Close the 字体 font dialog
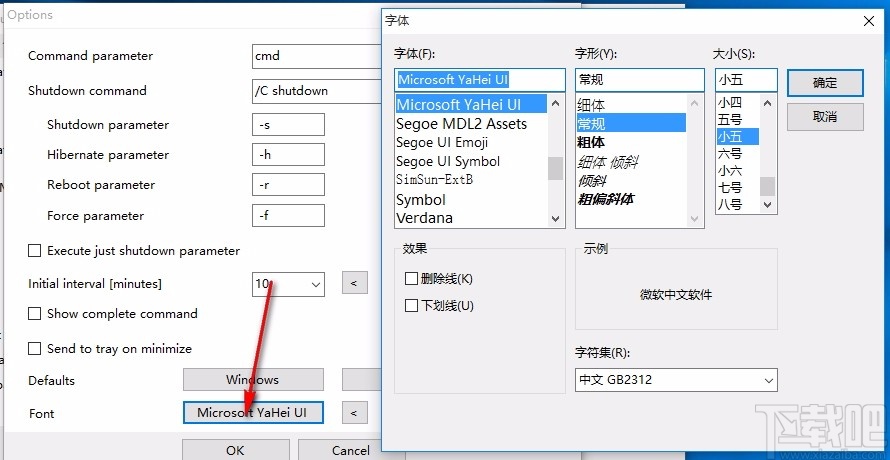 pos(868,22)
